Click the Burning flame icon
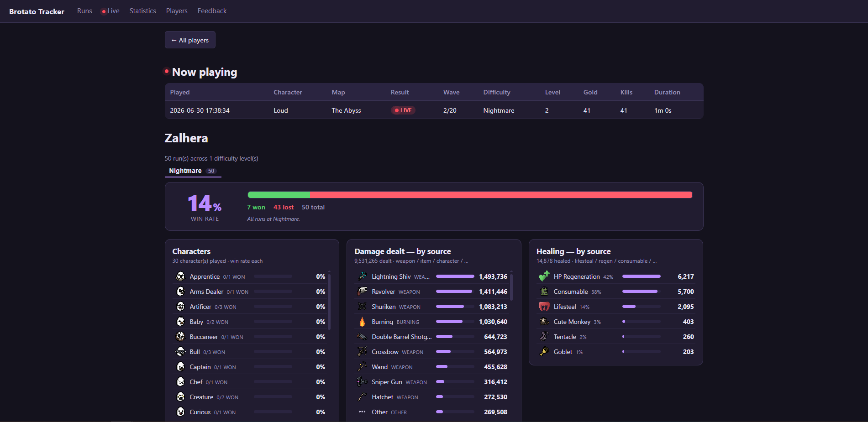The height and width of the screenshot is (422, 868). pyautogui.click(x=363, y=321)
